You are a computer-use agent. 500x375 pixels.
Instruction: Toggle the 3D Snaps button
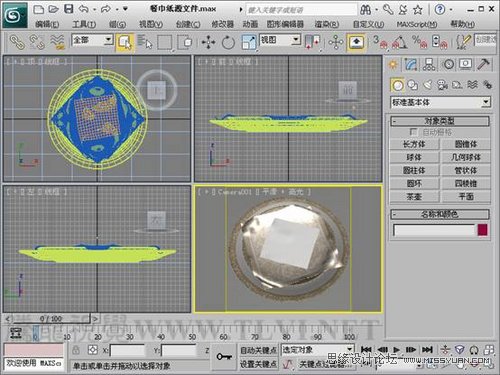click(x=380, y=42)
